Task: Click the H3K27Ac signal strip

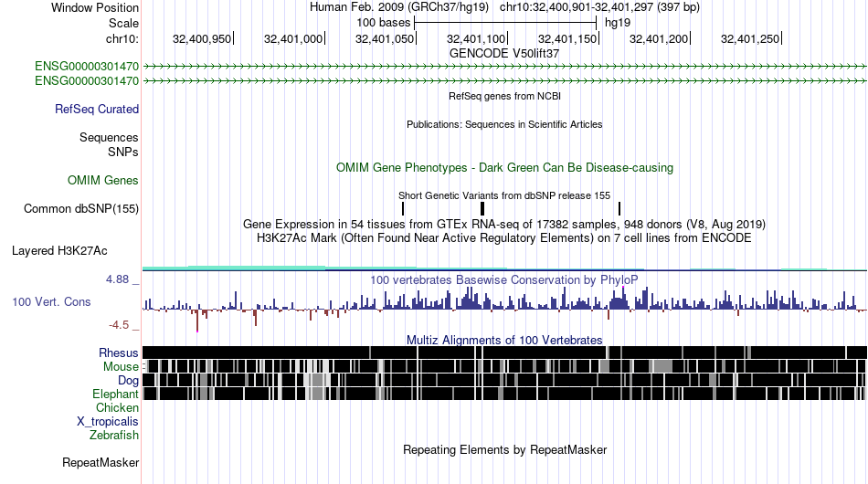Action: pos(504,268)
